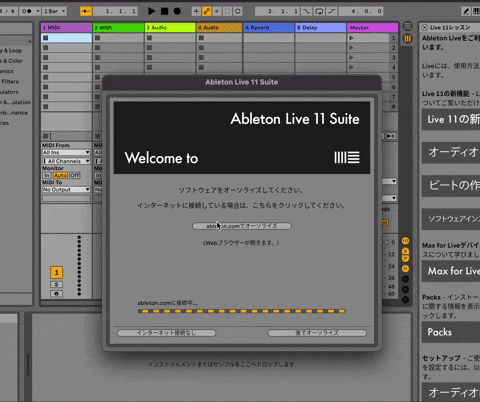Toggle the Loop switch icon
The image size is (480, 402).
point(319,11)
